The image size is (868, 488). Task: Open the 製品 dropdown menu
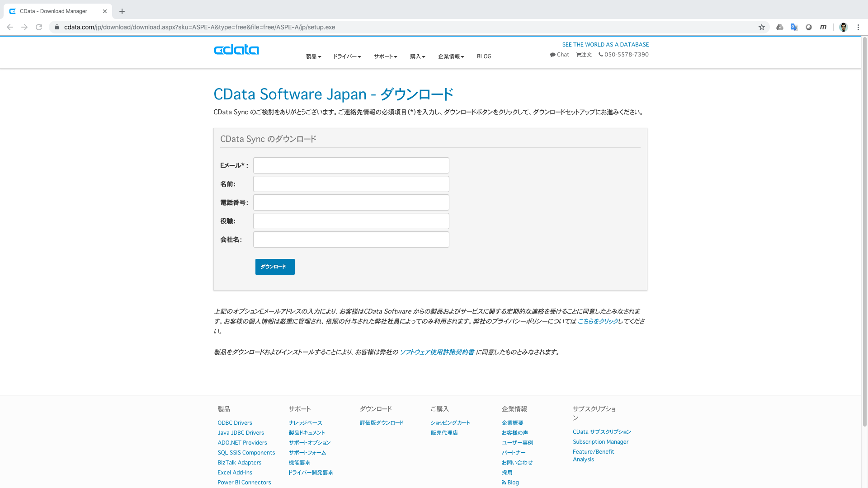[x=313, y=56]
